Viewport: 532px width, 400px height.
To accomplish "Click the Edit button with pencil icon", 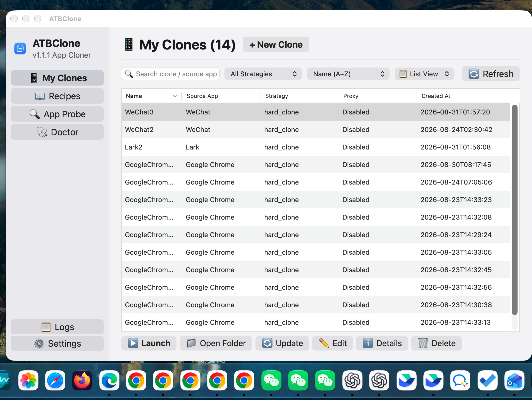I will tap(333, 343).
